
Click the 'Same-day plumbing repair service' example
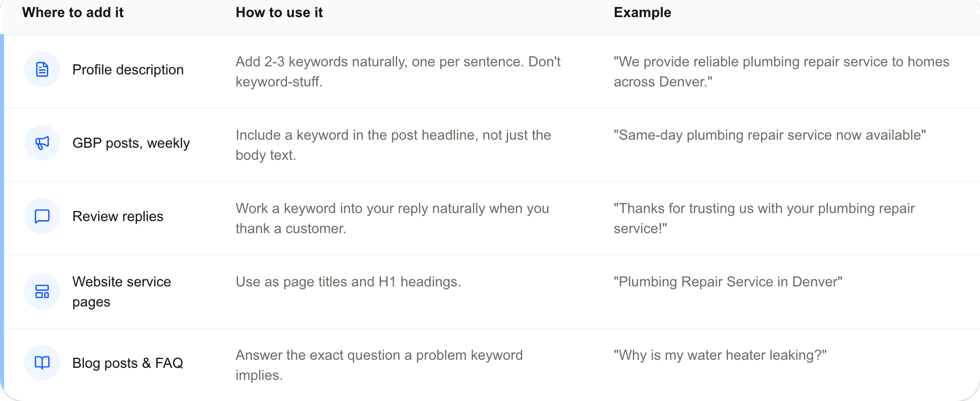pos(770,135)
